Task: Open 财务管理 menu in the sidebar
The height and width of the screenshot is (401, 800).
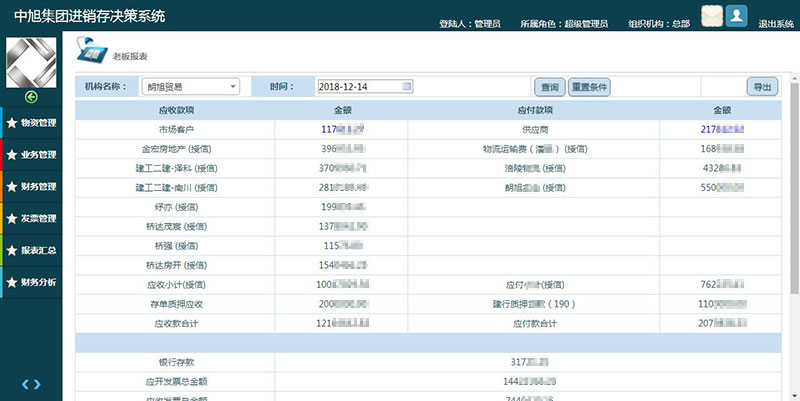Action: click(31, 187)
